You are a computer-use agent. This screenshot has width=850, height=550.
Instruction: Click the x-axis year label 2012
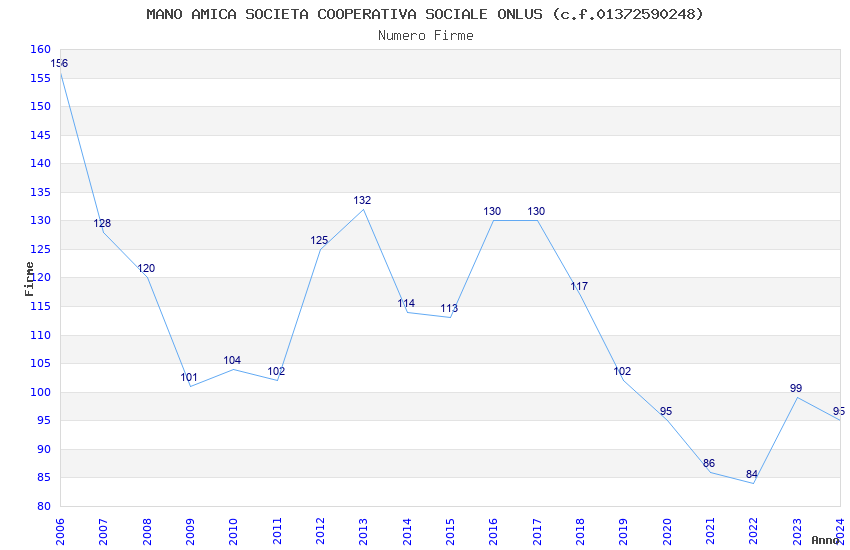pos(320,531)
